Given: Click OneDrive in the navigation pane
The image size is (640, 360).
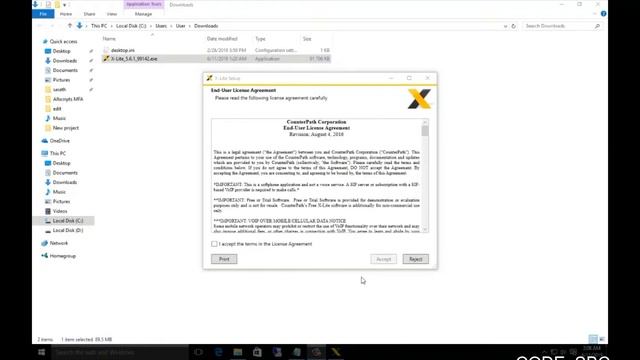Looking at the screenshot, I should pos(60,141).
